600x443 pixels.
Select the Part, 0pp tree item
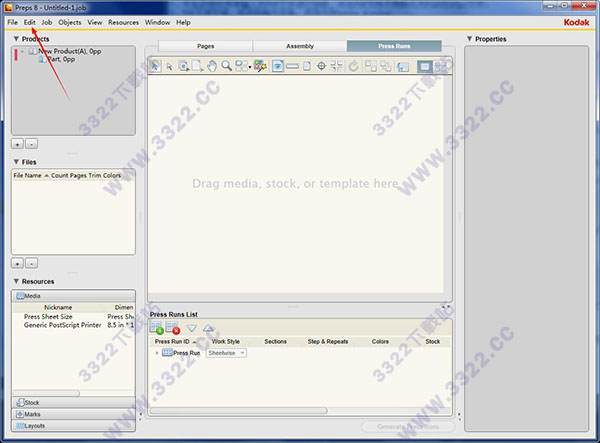coord(57,59)
